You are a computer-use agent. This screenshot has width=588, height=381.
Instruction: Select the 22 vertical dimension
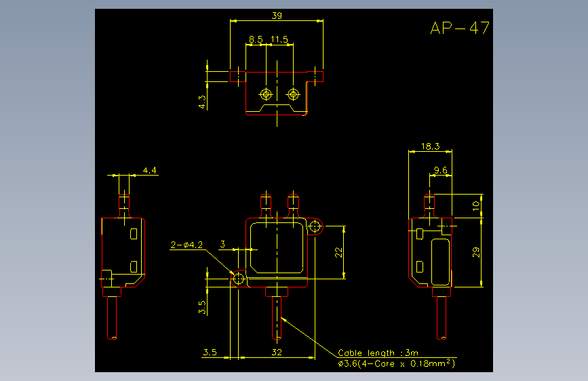(338, 252)
